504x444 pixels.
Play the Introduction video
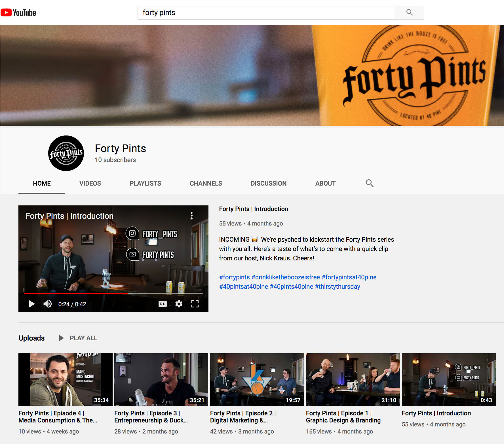pos(32,304)
